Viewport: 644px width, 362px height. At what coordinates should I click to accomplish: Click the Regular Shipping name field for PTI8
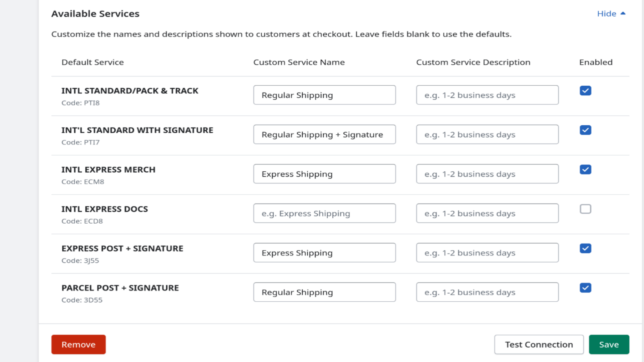[x=324, y=95]
